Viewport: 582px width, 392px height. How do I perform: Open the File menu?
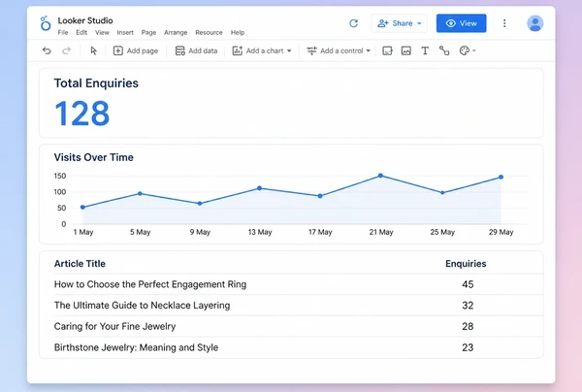[63, 33]
